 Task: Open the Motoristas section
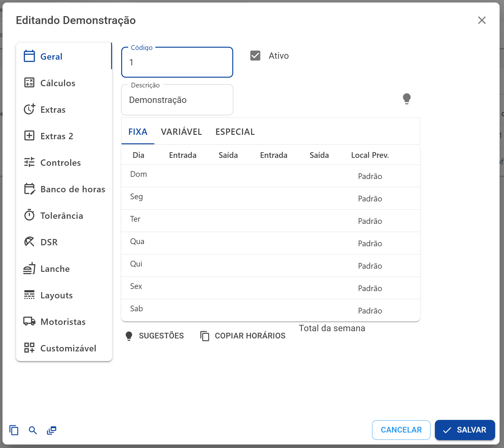64,321
